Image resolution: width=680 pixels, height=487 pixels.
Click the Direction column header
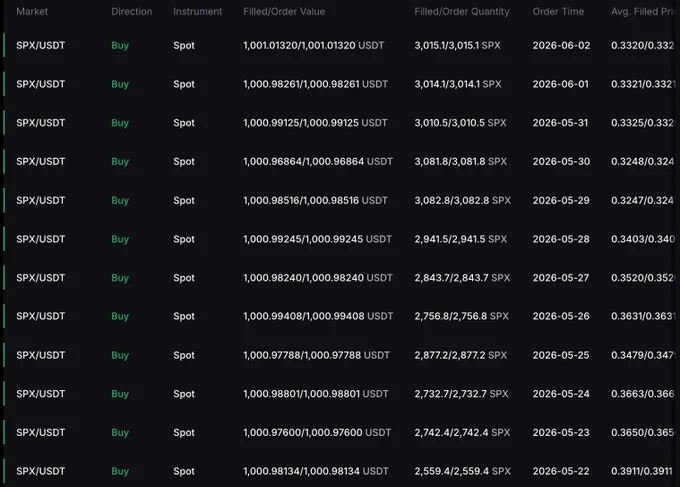pyautogui.click(x=131, y=12)
